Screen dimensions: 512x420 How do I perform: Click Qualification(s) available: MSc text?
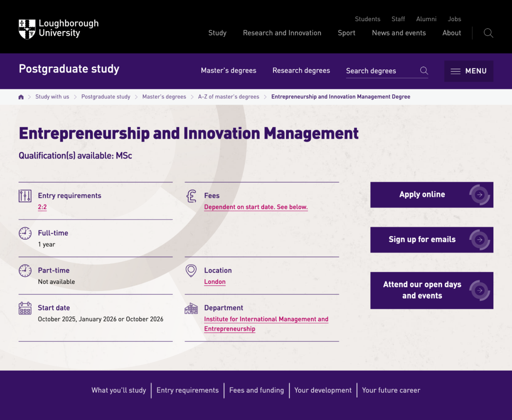(x=75, y=156)
